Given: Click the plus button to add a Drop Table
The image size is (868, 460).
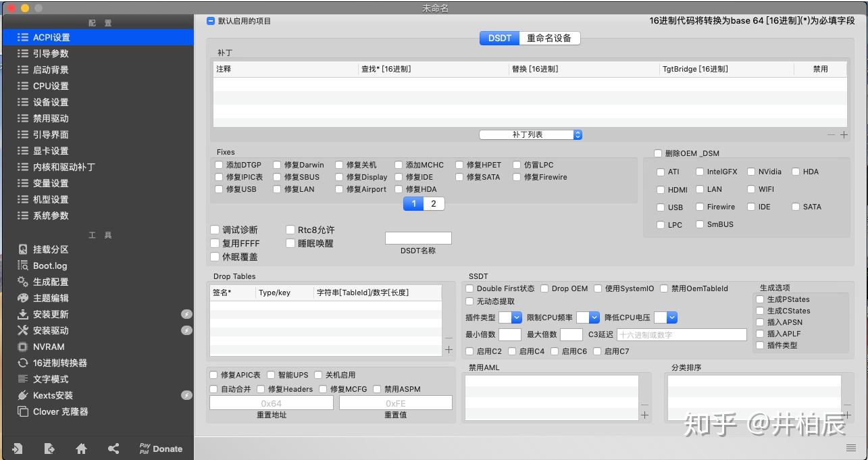Looking at the screenshot, I should [x=449, y=350].
